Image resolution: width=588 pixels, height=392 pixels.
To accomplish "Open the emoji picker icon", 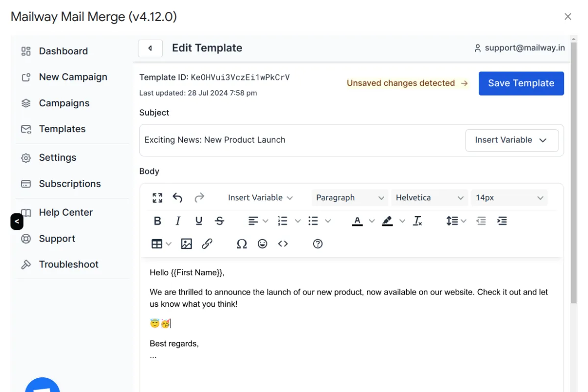I will [262, 244].
